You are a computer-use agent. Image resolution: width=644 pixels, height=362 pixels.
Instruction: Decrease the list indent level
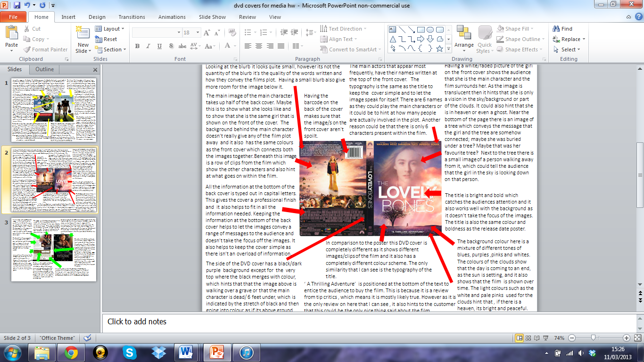pyautogui.click(x=283, y=33)
